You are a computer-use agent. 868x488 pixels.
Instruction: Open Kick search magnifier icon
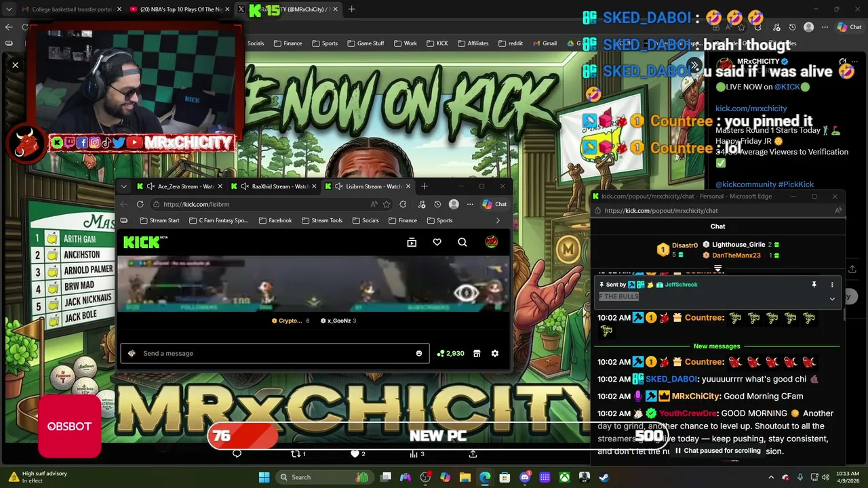[x=462, y=242]
